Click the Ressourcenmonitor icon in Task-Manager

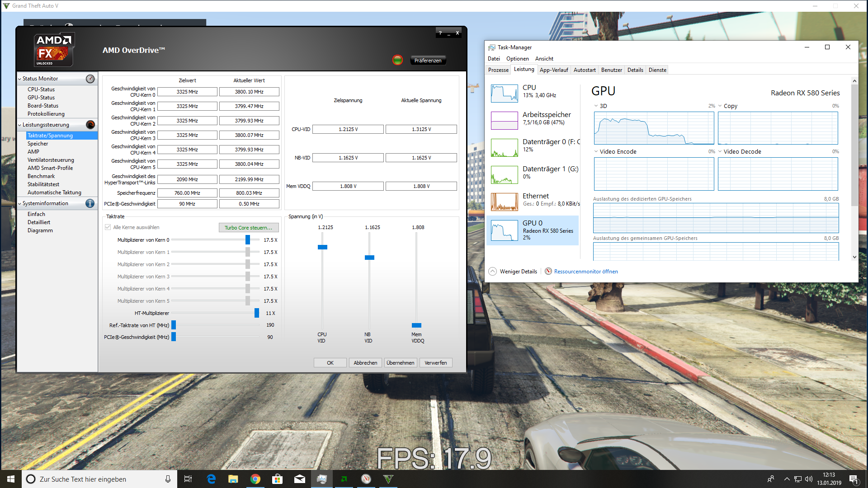pos(548,272)
